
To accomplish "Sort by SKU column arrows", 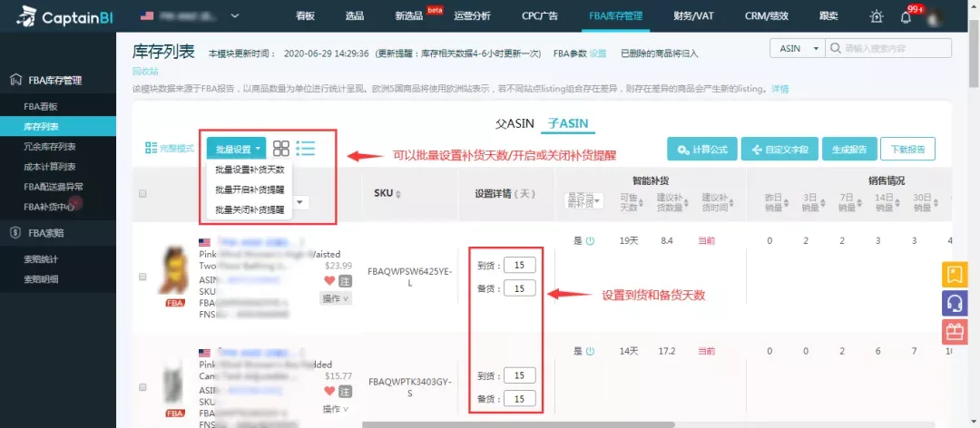I will point(398,194).
